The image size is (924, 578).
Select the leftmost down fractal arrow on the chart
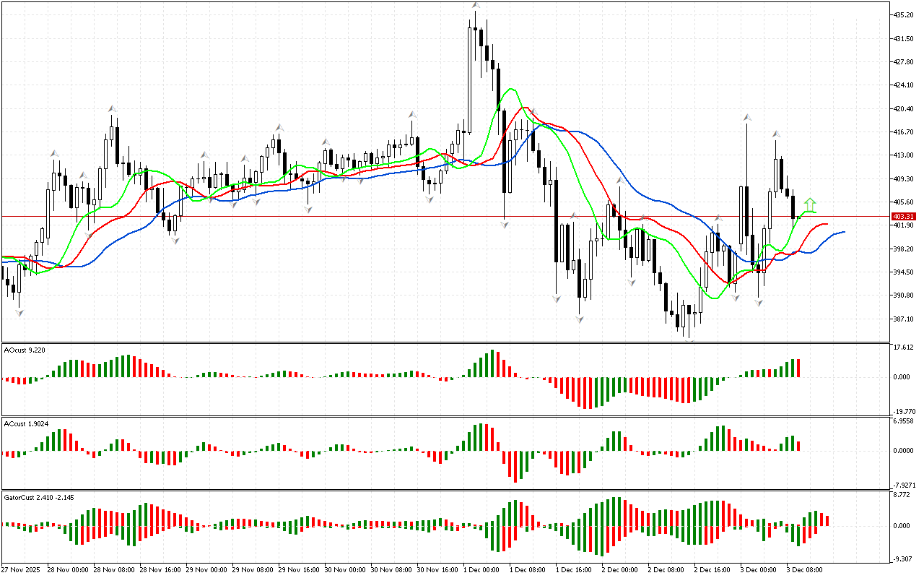[19, 312]
